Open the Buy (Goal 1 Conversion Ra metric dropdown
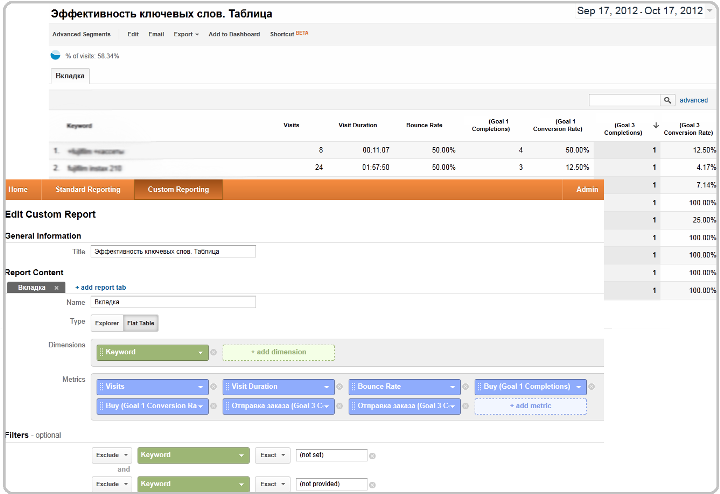This screenshot has width=720, height=494. 200,406
